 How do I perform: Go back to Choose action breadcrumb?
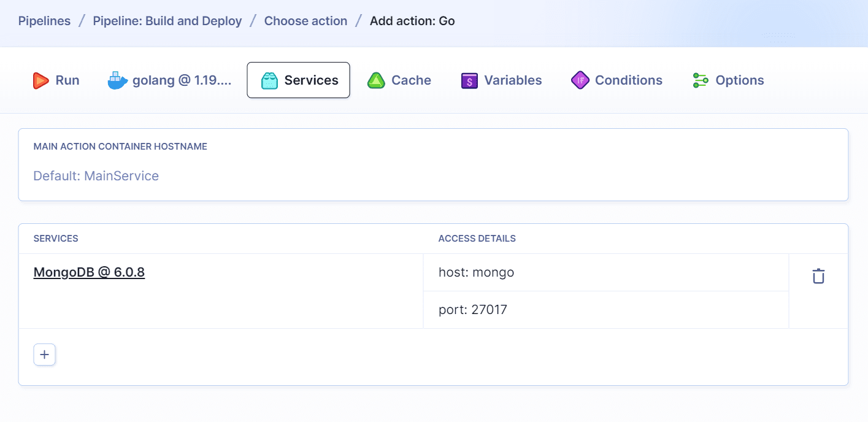pos(305,21)
